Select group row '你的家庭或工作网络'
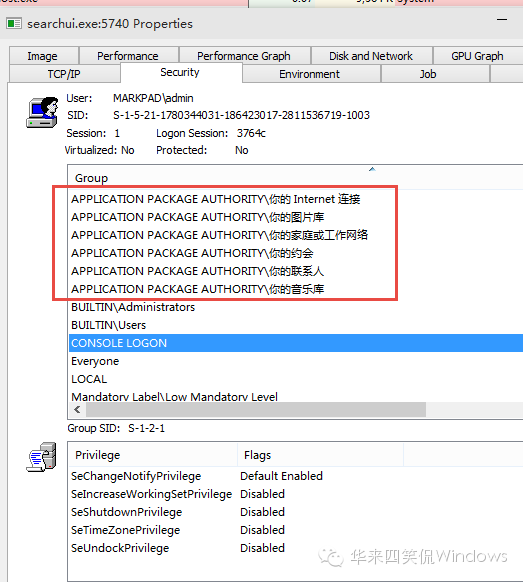523x582 pixels. click(296, 235)
